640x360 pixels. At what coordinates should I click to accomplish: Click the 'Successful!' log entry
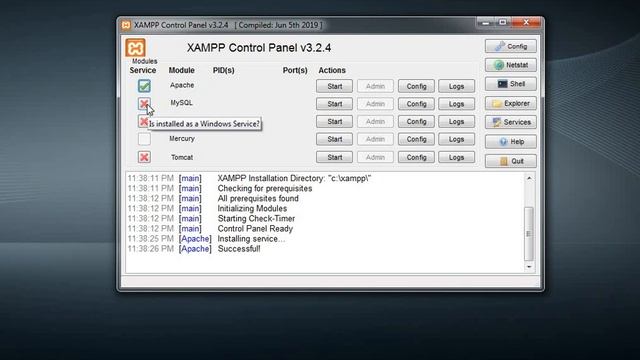239,249
